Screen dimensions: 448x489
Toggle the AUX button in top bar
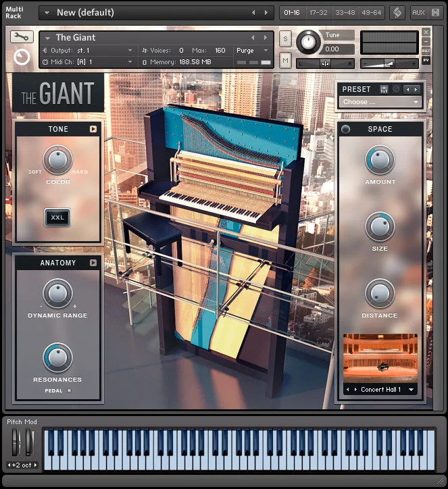[x=418, y=12]
